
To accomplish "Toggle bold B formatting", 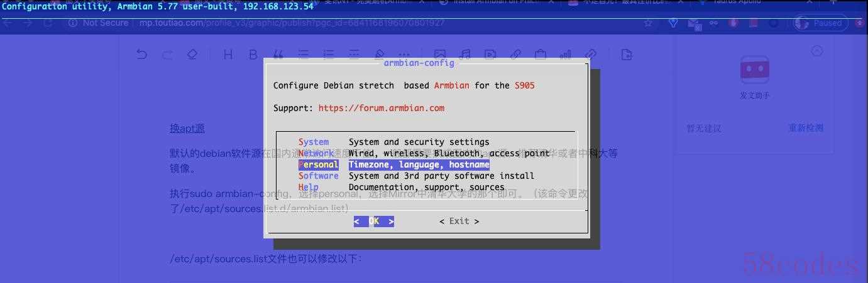I will click(253, 55).
